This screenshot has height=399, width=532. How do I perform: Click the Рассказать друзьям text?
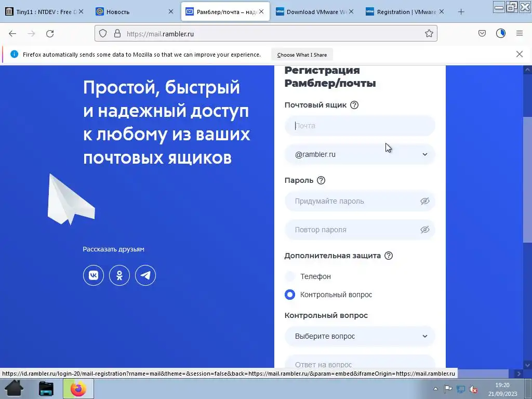coord(114,249)
